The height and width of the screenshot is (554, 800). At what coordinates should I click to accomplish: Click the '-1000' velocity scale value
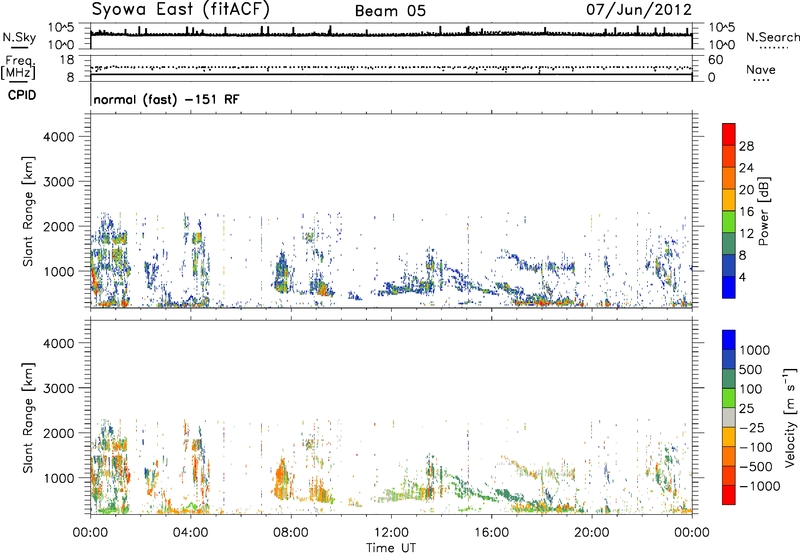tap(759, 486)
